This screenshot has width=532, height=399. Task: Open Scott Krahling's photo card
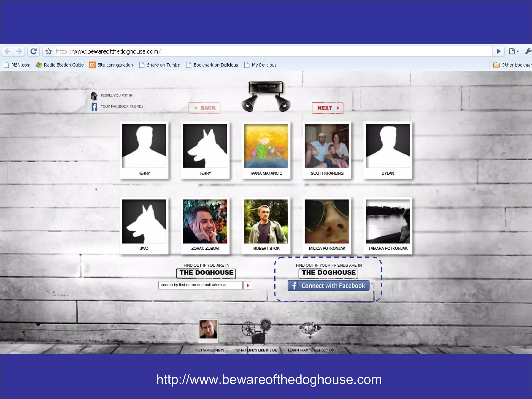pyautogui.click(x=327, y=150)
